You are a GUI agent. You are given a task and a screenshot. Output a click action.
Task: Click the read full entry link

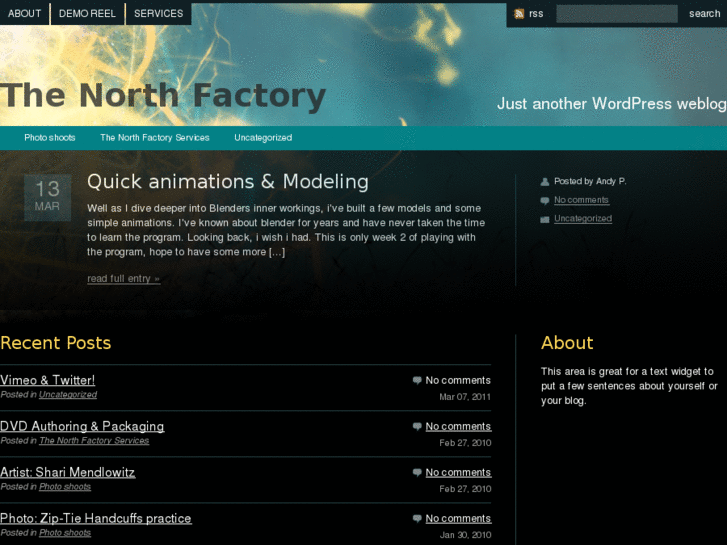click(x=123, y=279)
